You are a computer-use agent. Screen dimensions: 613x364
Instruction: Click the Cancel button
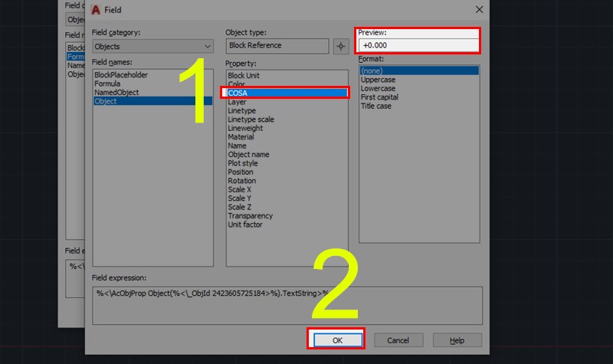(398, 340)
